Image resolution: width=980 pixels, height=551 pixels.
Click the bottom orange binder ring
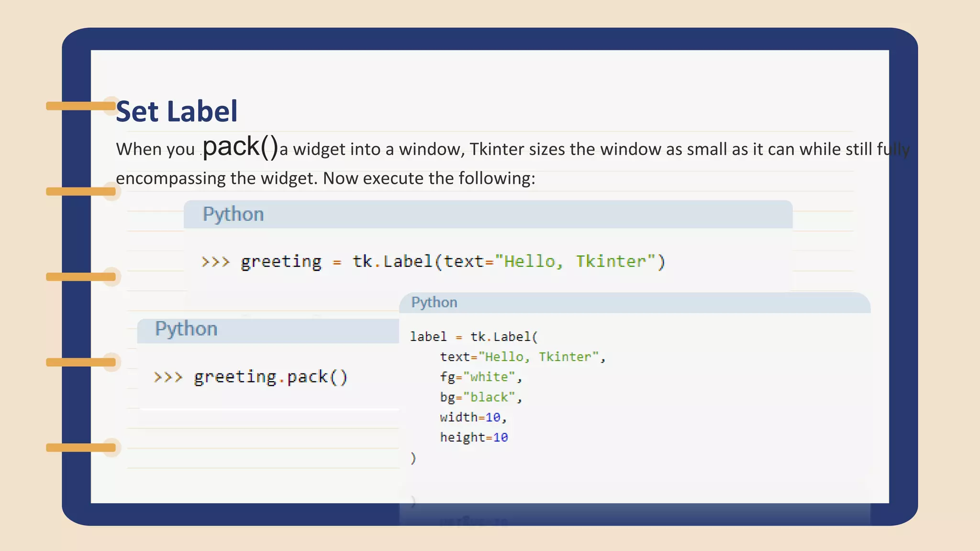81,448
